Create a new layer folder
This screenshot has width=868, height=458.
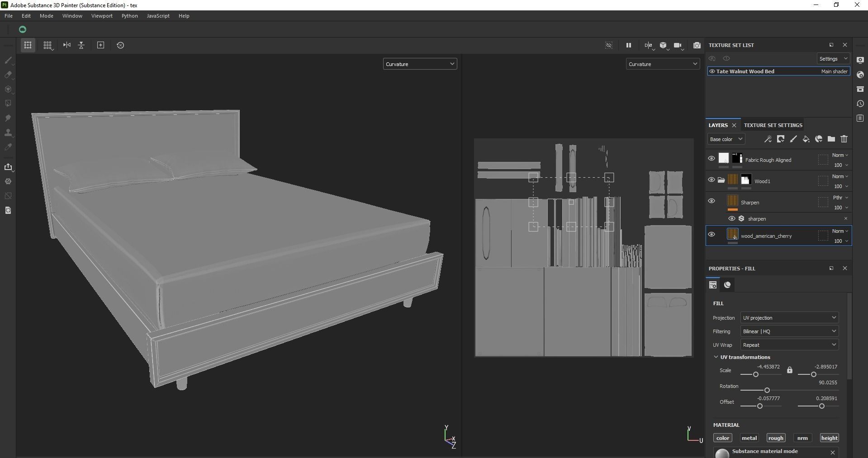(x=831, y=139)
